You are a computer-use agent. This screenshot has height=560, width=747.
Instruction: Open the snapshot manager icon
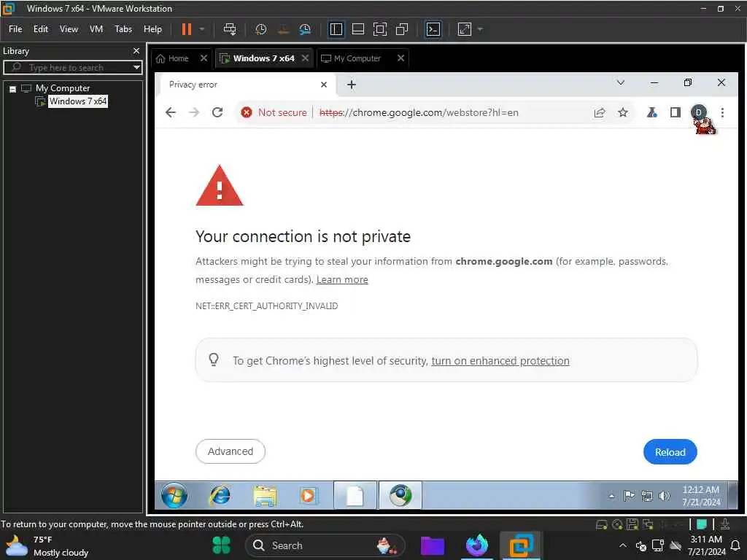coord(305,29)
